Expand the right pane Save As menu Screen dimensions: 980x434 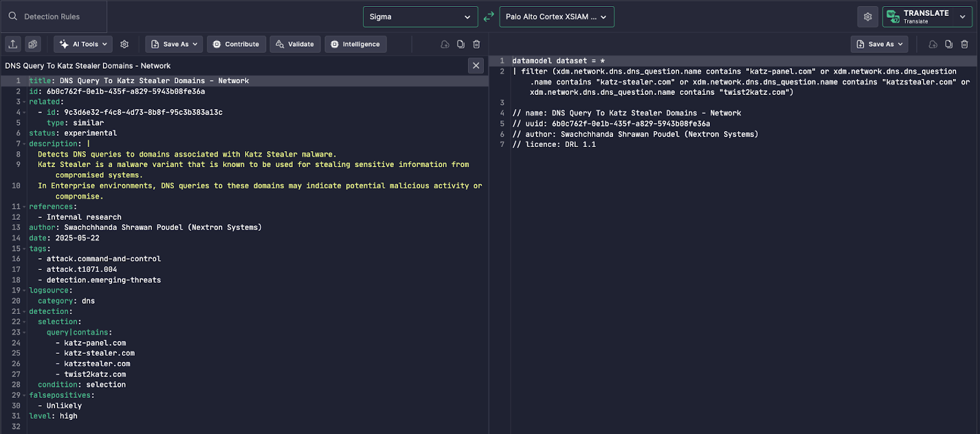pos(879,44)
